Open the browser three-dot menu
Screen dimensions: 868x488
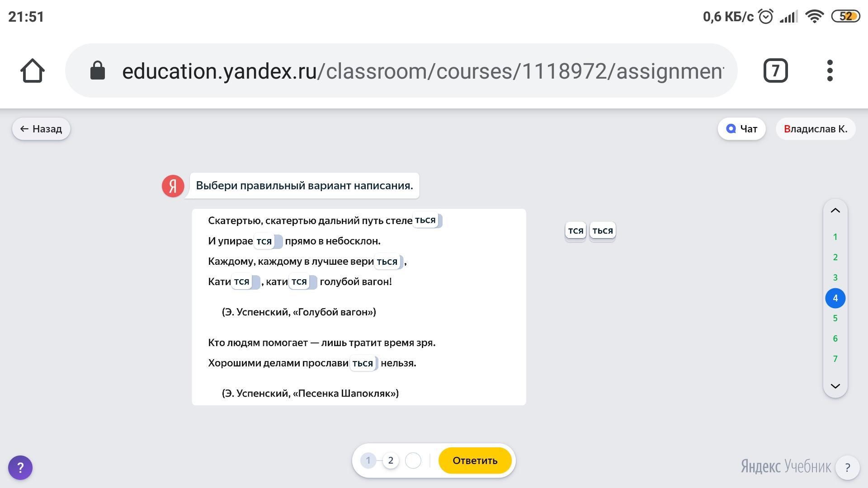(830, 71)
